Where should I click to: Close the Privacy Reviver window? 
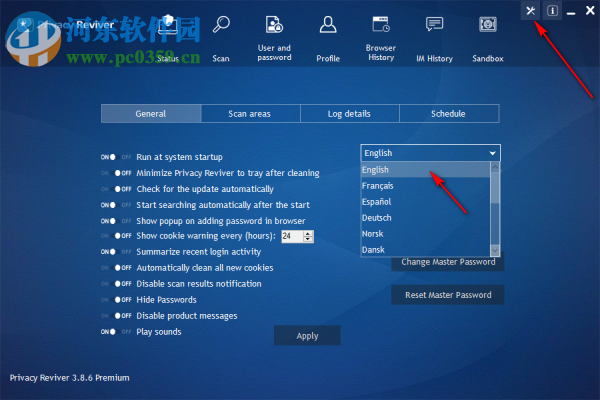click(590, 10)
